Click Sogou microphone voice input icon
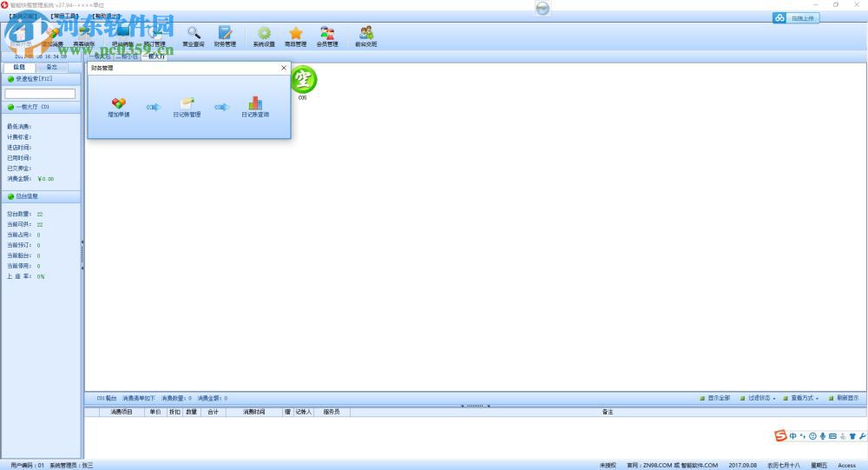Screen dimensions: 868x470 tap(823, 436)
